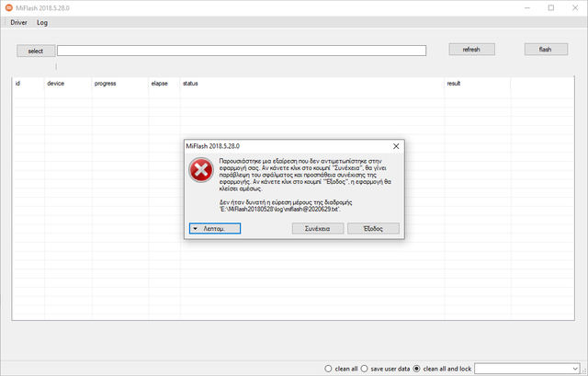This screenshot has height=376, width=588.
Task: Click the error log path text in dialog
Action: (x=280, y=210)
